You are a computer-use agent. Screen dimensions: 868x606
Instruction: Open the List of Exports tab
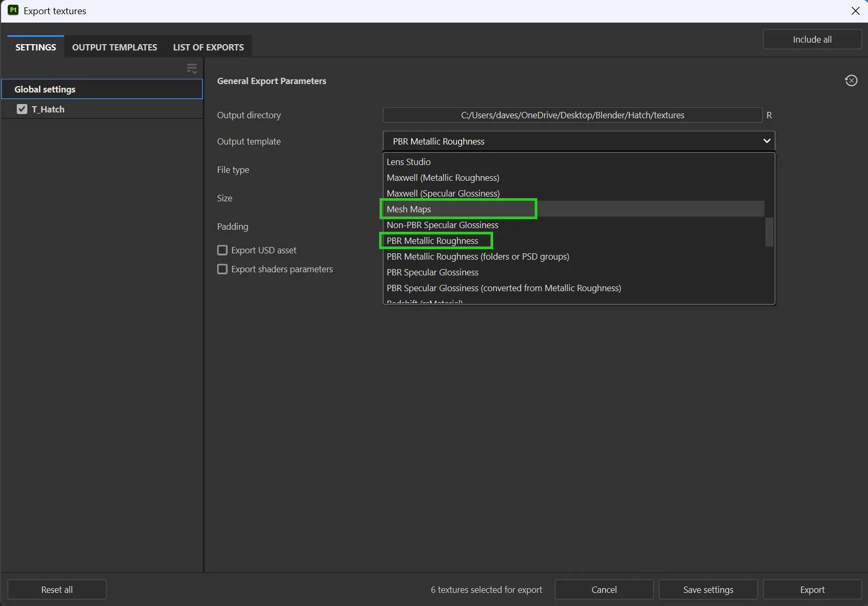209,47
